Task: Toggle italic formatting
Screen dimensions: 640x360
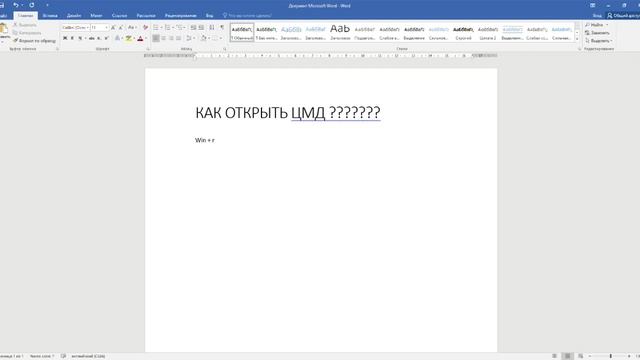Action: tap(72, 38)
